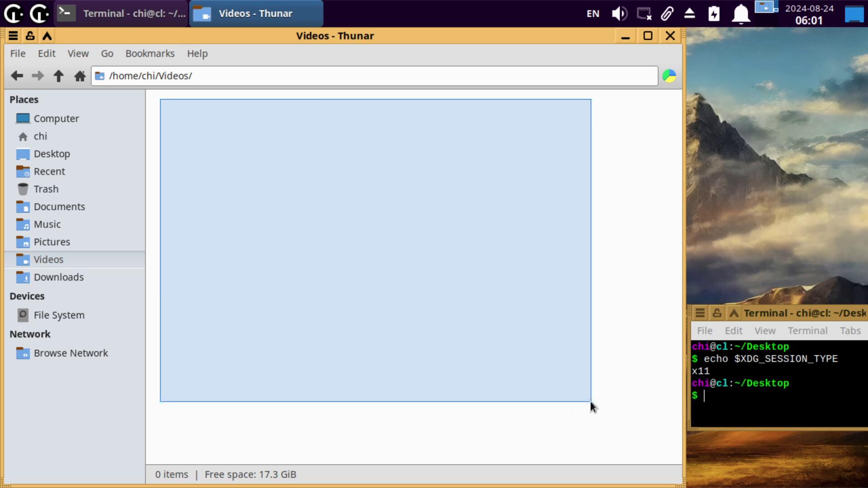The width and height of the screenshot is (868, 488).
Task: Click the volume speaker tray icon
Action: pyautogui.click(x=619, y=14)
